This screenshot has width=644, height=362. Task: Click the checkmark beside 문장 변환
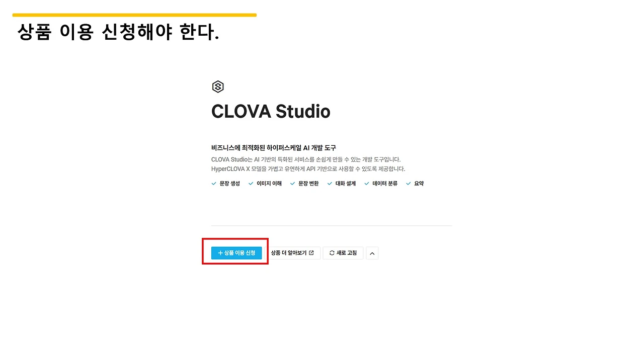click(x=293, y=184)
